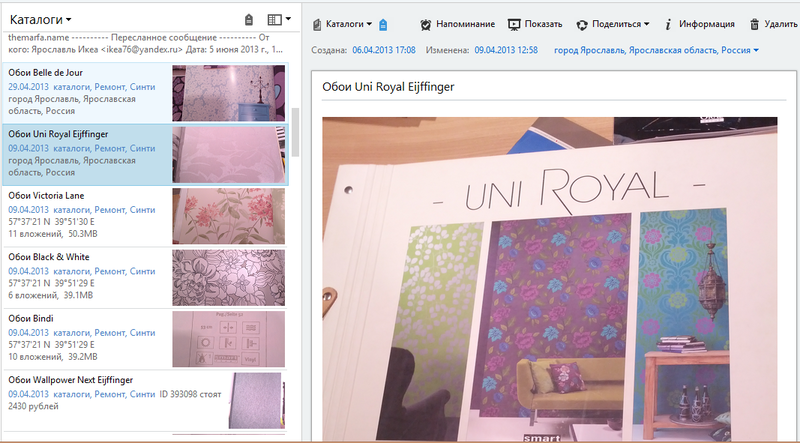Click 6 вложений, 39.1MB on Black & White
Viewport: 800px width, 443px height.
tap(51, 296)
